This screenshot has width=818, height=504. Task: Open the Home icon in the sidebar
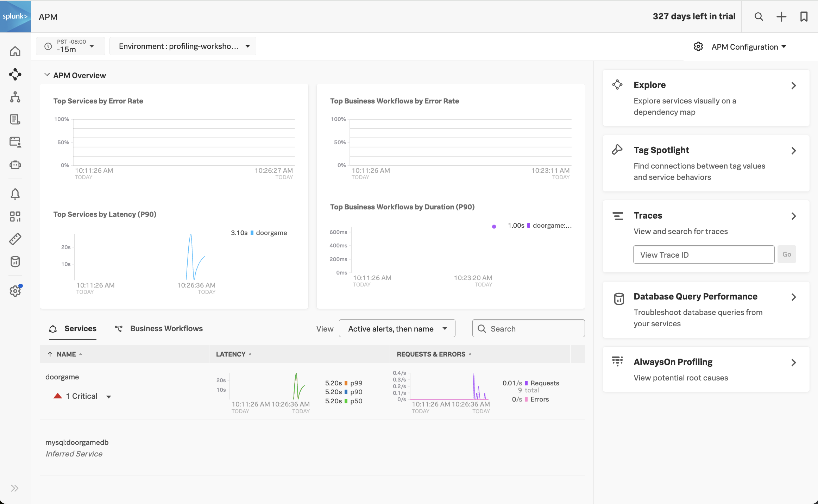pyautogui.click(x=15, y=51)
